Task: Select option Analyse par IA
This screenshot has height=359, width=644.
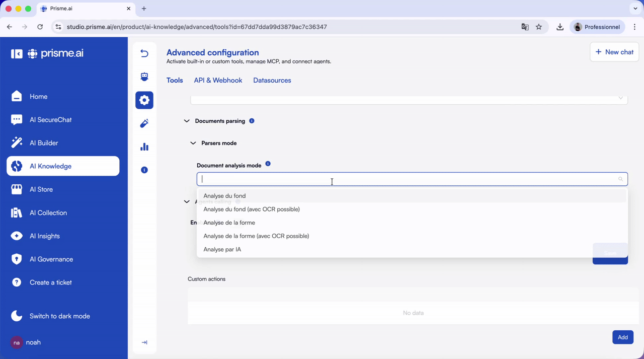Action: 412,249
